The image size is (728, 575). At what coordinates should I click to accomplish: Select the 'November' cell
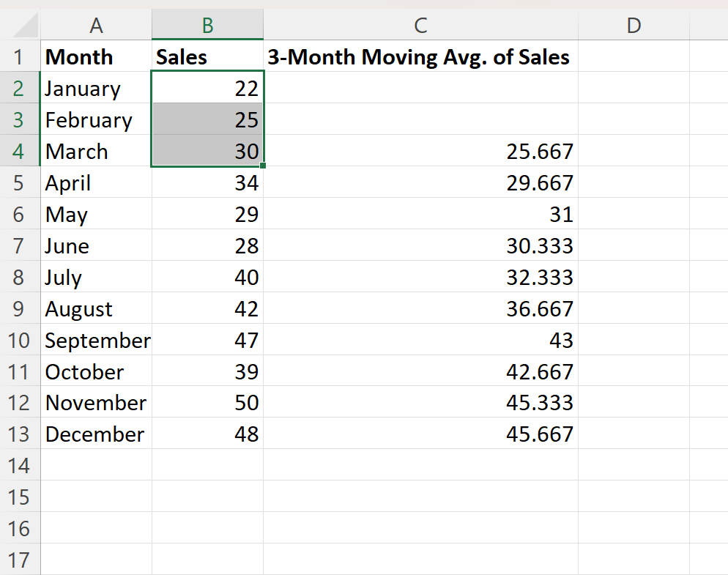(x=96, y=402)
